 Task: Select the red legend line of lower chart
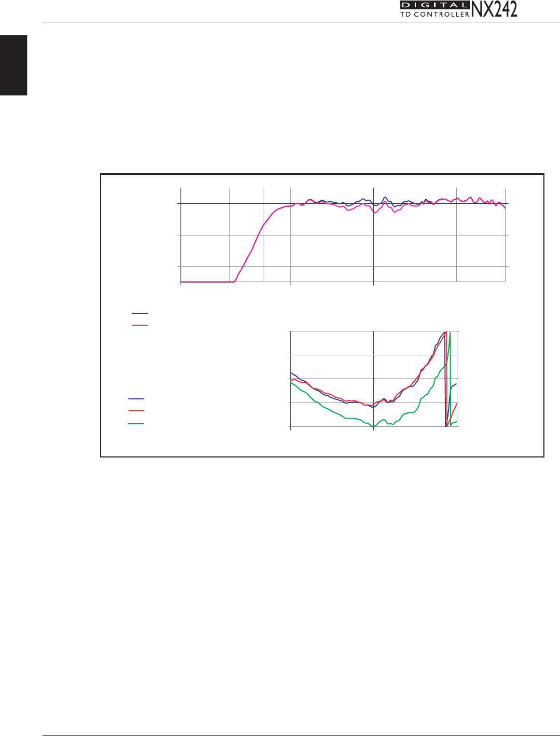(x=136, y=411)
